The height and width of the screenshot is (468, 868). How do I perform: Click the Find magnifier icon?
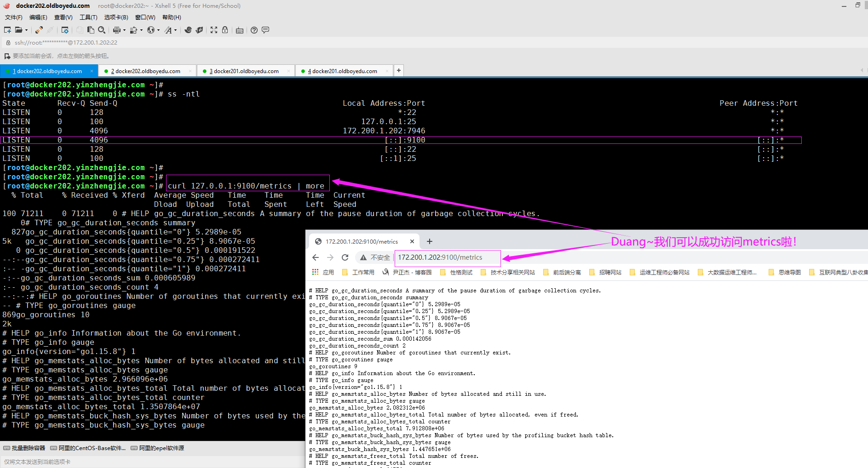click(102, 30)
